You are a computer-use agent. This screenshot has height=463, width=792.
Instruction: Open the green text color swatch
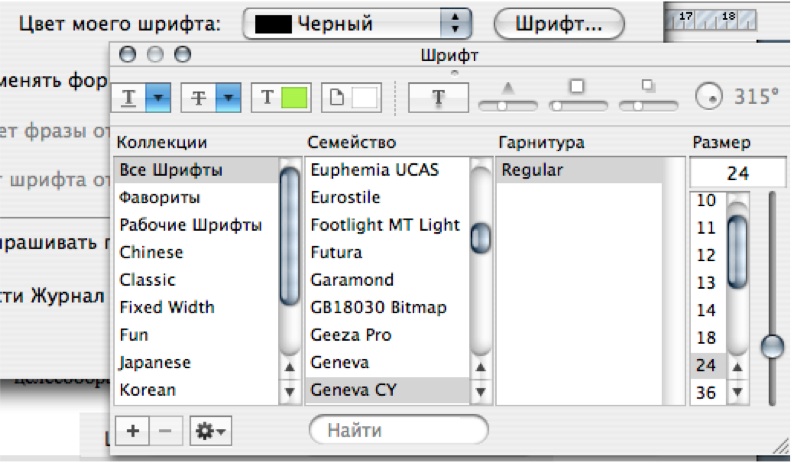294,97
